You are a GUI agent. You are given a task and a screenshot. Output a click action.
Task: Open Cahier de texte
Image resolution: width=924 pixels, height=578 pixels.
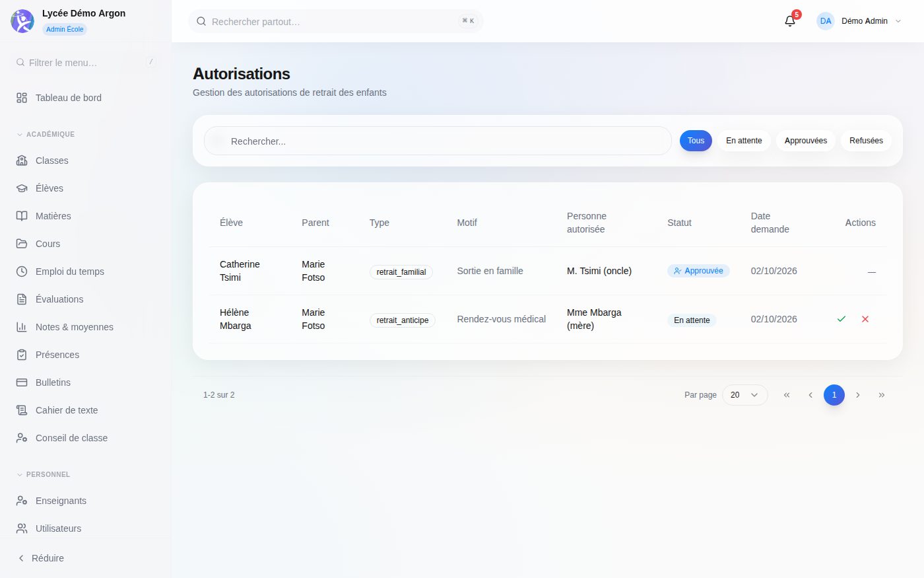coord(86,410)
